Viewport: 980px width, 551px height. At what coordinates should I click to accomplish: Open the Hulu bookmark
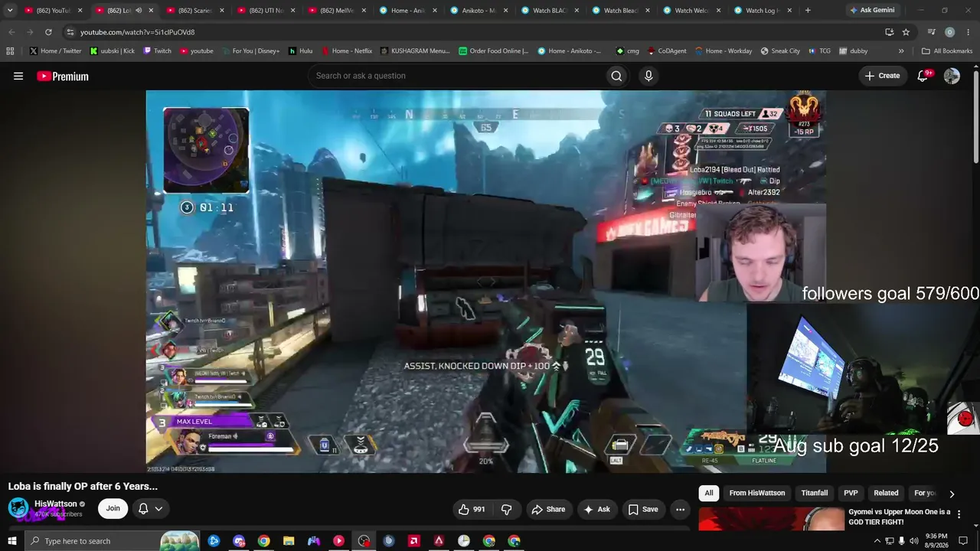(x=300, y=51)
